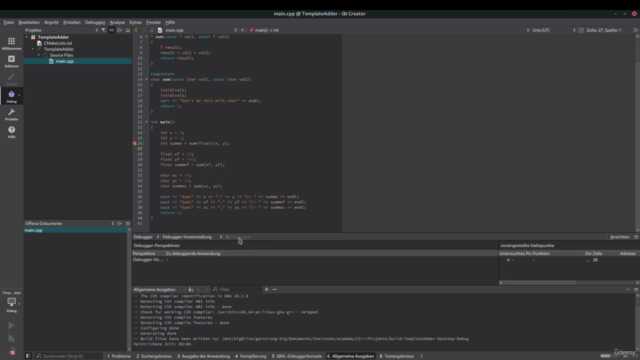The image size is (640, 360).
Task: Open the Projekte mode wrench icon
Action: point(11,114)
